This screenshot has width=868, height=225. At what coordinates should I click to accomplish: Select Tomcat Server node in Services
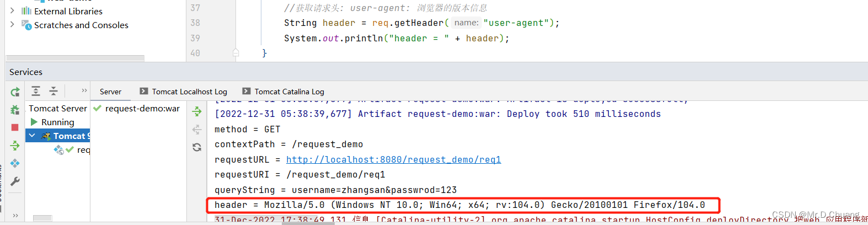58,108
